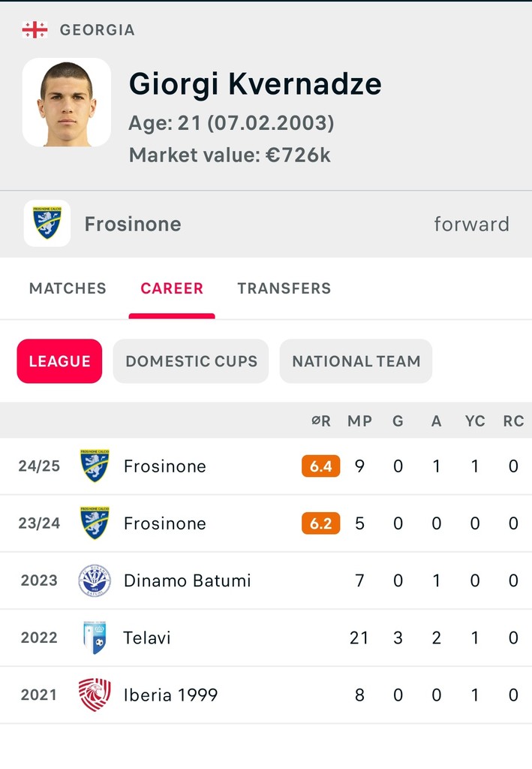Click Frosinone crest in 23/24 row
The width and height of the screenshot is (532, 769).
95,523
